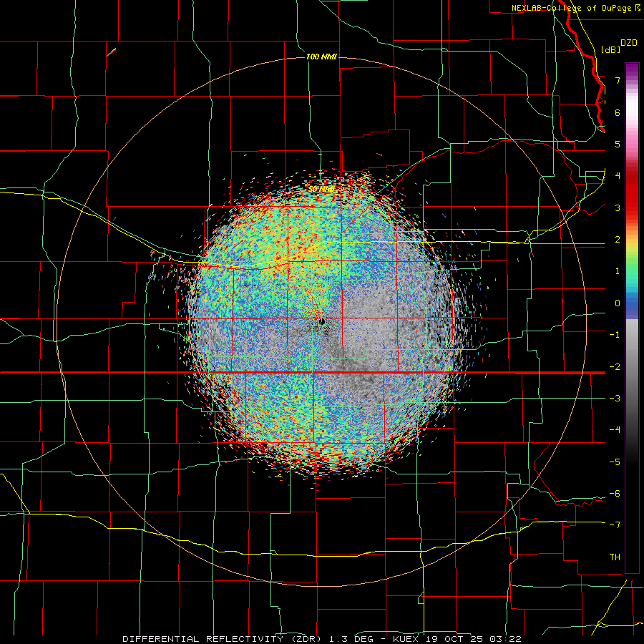Click the 03:22 timestamp in the caption
The width and height of the screenshot is (644, 644).
coord(505,639)
